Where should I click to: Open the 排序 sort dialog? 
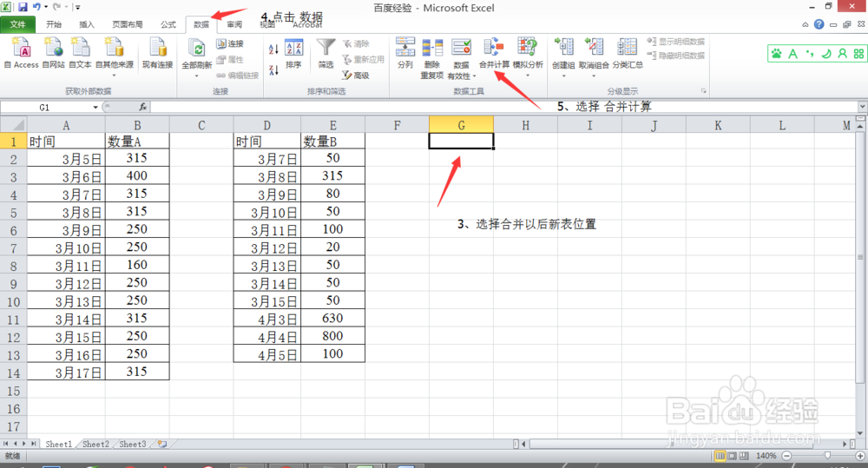(x=293, y=54)
